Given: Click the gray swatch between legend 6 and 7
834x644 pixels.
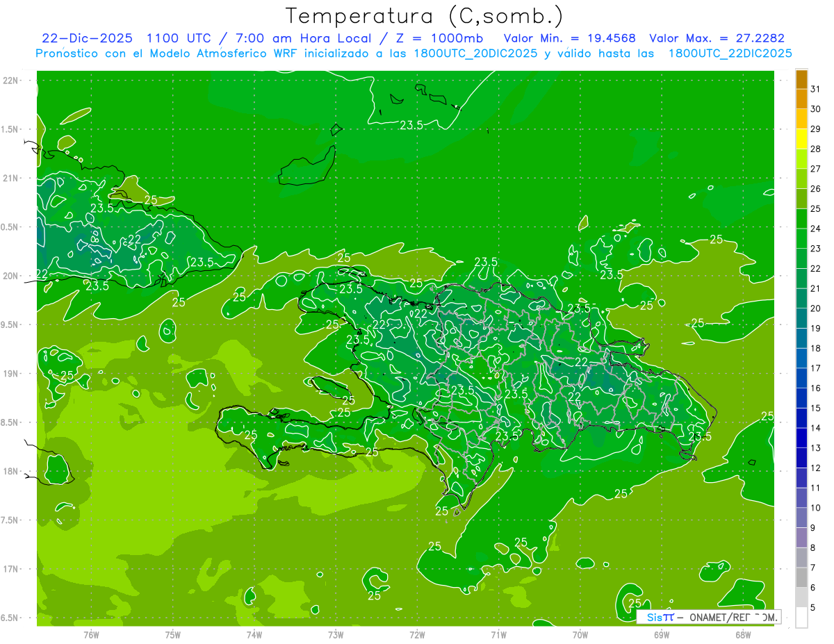Looking at the screenshot, I should (x=801, y=577).
